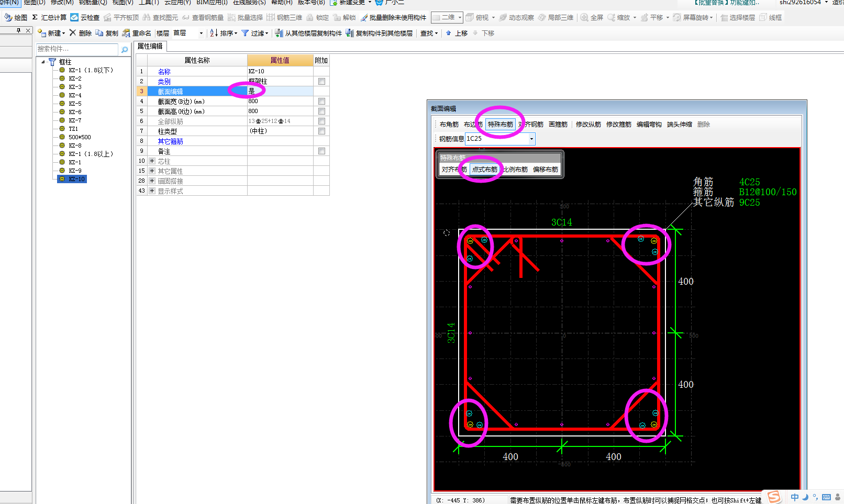Image resolution: width=844 pixels, height=504 pixels.
Task: Toggle 附加 checkbox for 类别 row
Action: coord(321,81)
